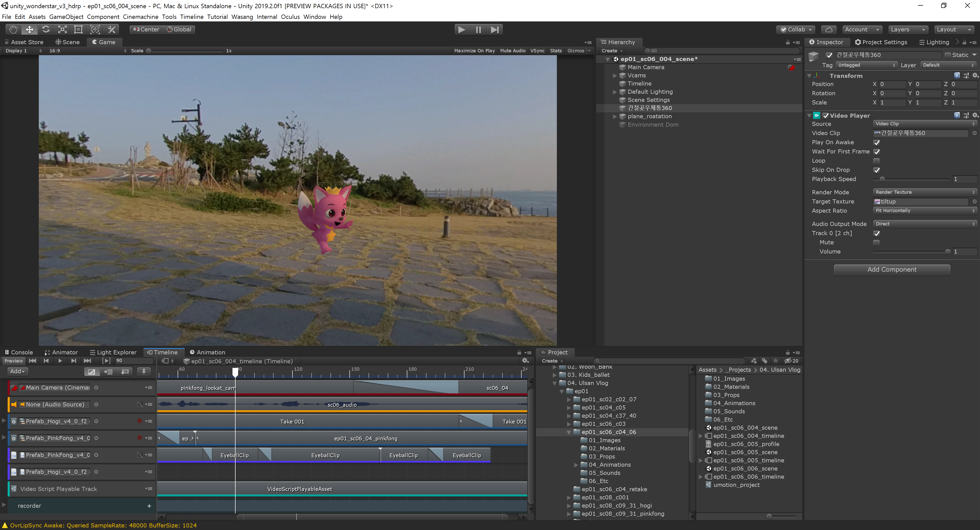Click Maximize On Play button
Image resolution: width=980 pixels, height=530 pixels.
tap(474, 51)
